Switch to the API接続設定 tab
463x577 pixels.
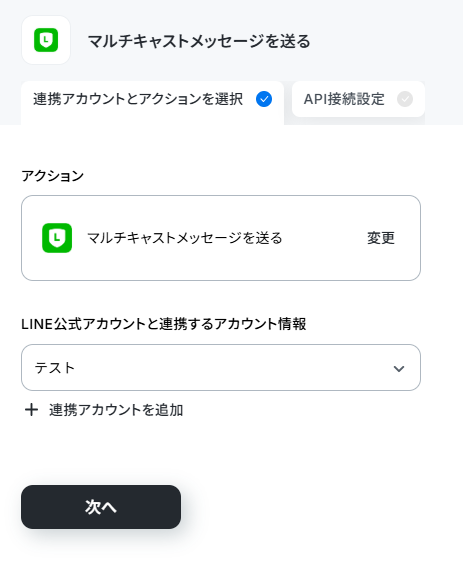[x=358, y=99]
